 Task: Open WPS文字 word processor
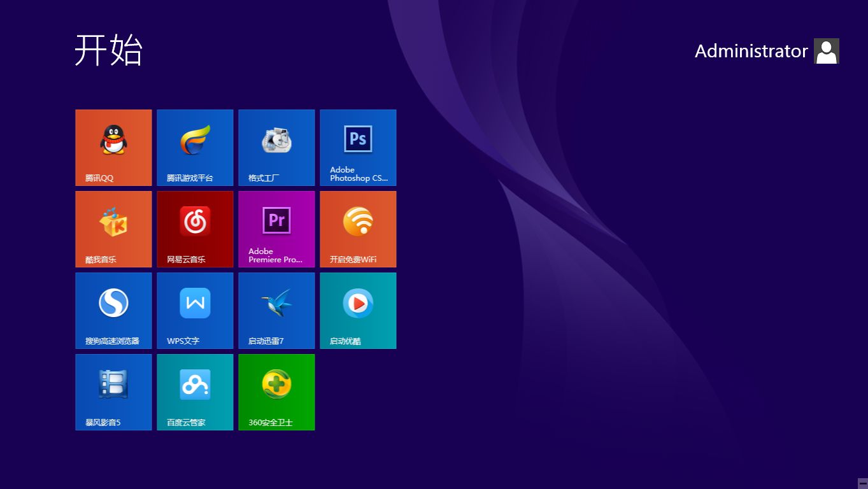[x=194, y=310]
